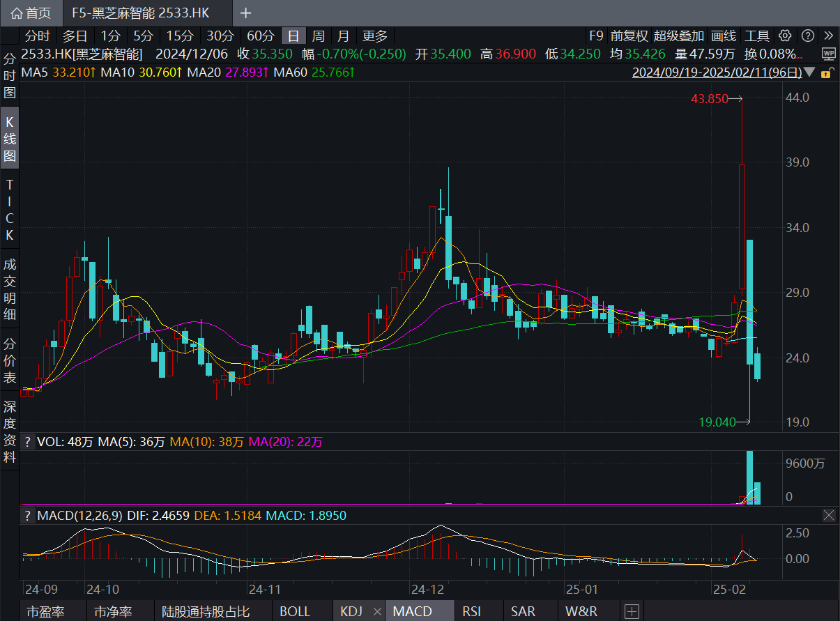
Task: Open the 成交明细 side tab
Action: (10, 289)
